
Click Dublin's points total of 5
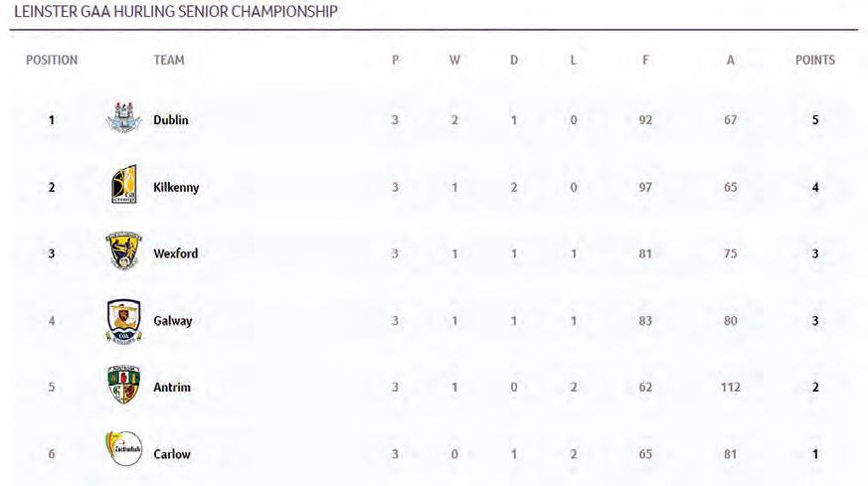[815, 120]
